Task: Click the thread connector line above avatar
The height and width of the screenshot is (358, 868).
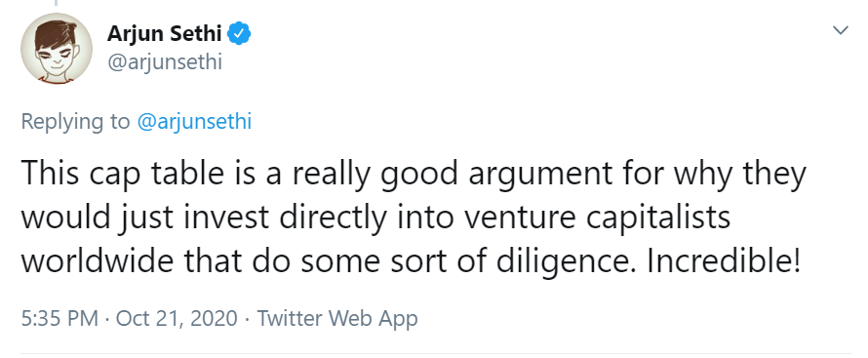Action: pyautogui.click(x=56, y=3)
